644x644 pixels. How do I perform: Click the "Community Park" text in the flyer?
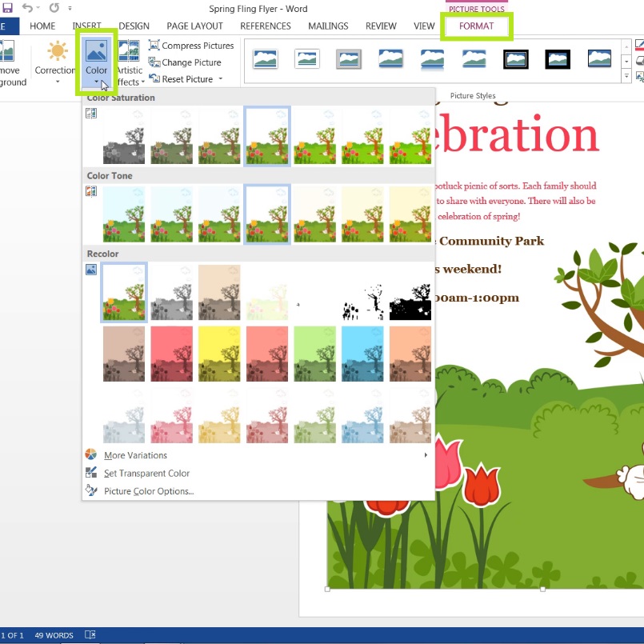tap(492, 241)
